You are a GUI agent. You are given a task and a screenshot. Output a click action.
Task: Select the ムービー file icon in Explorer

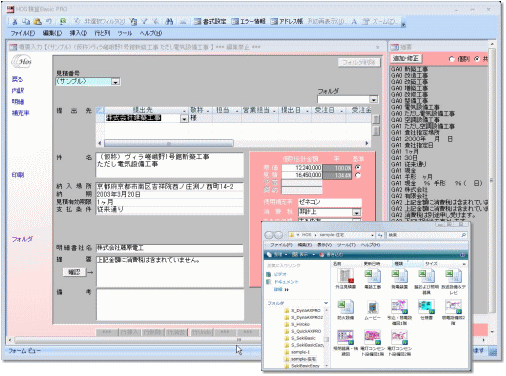[372, 307]
